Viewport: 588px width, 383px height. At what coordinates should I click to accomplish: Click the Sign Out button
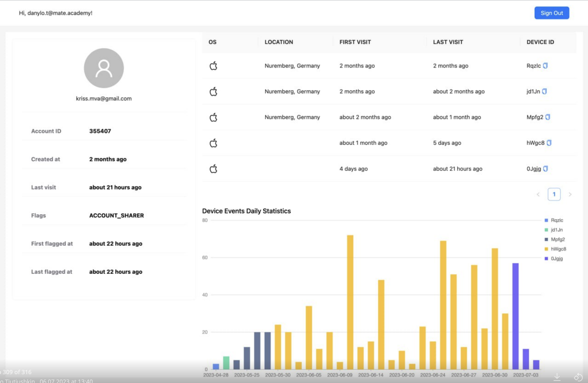[x=551, y=13]
